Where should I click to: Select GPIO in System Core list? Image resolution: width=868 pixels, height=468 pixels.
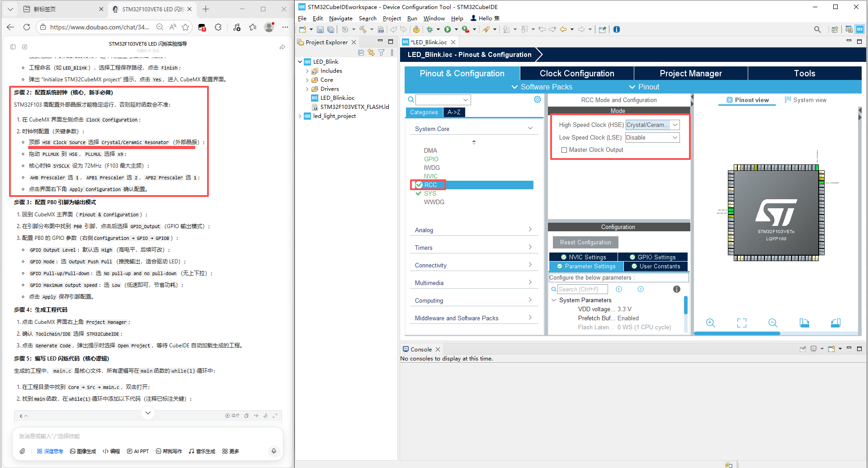[x=431, y=159]
